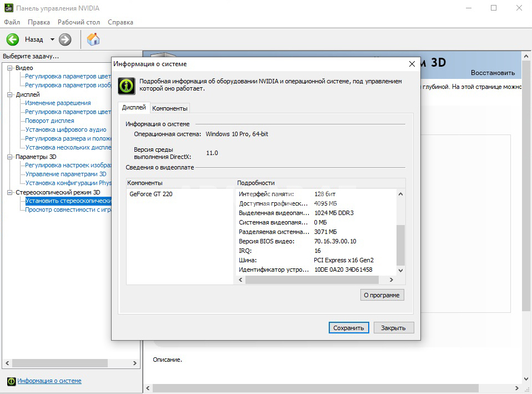Open the Рабочий стол menu
The width and height of the screenshot is (532, 394).
point(79,22)
